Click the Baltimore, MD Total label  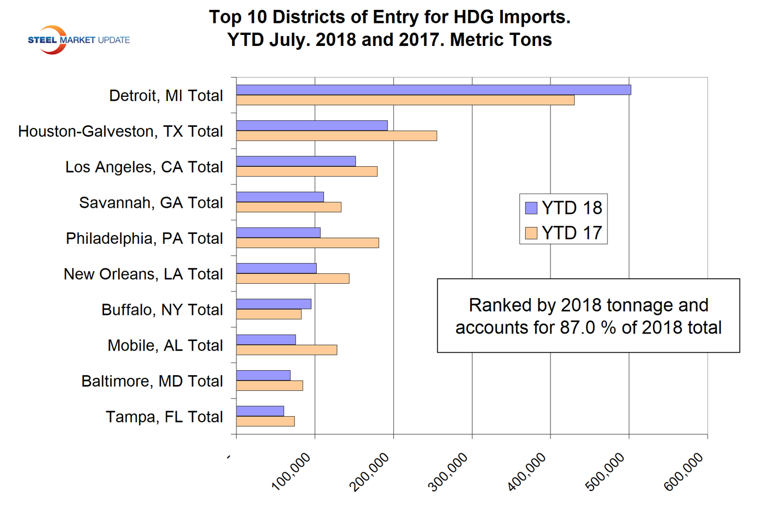pos(152,382)
